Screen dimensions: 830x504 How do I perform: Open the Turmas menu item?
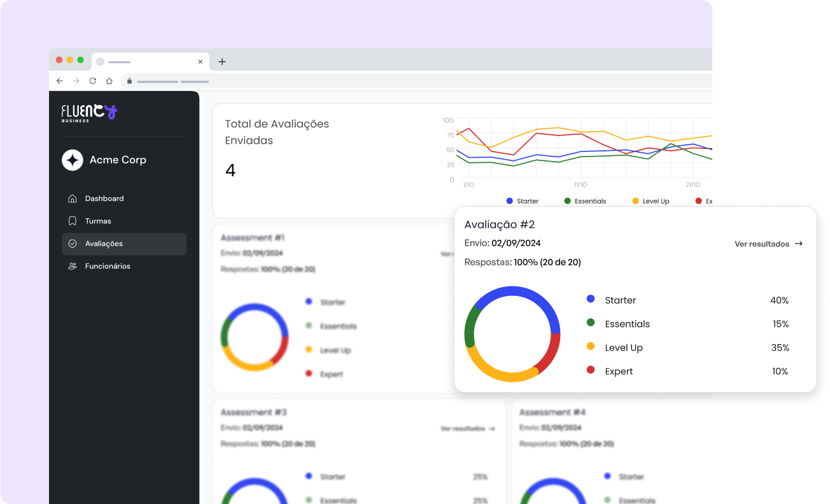(124, 221)
